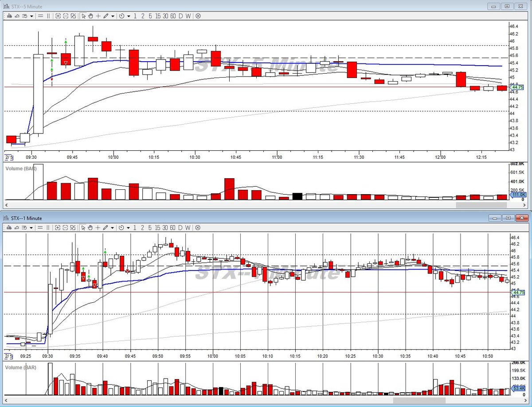Toggle horizontal lines button in top chart toolbar
Image resolution: width=532 pixels, height=407 pixels.
(x=40, y=16)
